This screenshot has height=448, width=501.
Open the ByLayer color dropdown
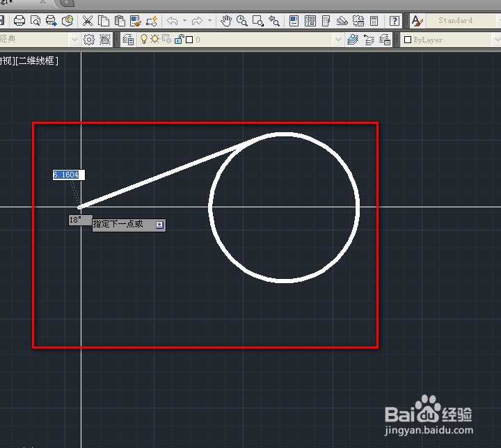(450, 40)
